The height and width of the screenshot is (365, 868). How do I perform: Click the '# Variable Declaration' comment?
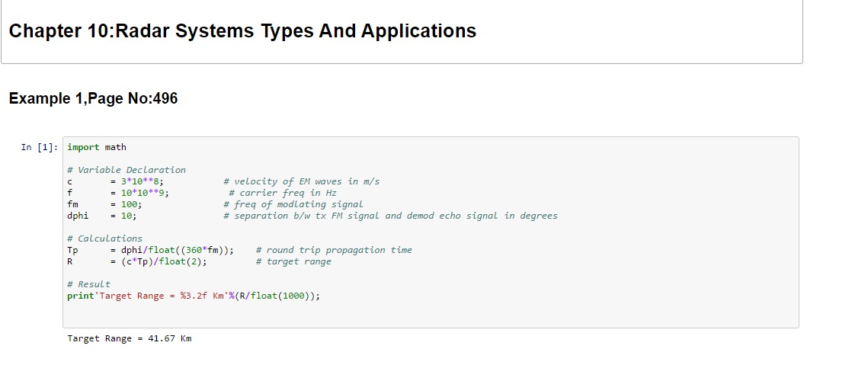click(126, 170)
